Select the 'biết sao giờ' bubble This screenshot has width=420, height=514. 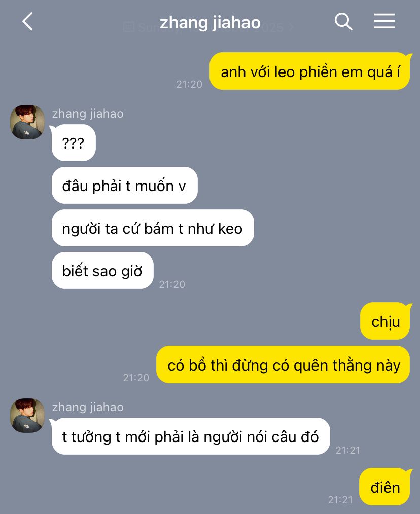pyautogui.click(x=102, y=271)
